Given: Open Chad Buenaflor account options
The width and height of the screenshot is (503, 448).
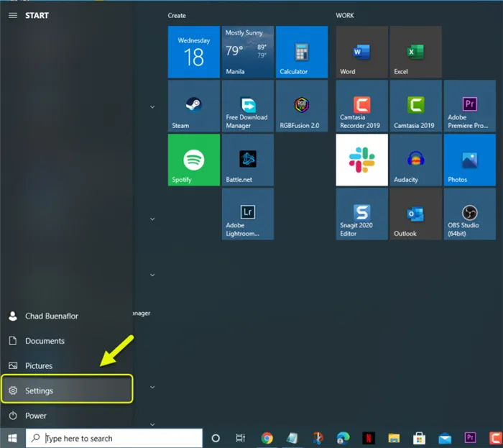Looking at the screenshot, I should [67, 316].
